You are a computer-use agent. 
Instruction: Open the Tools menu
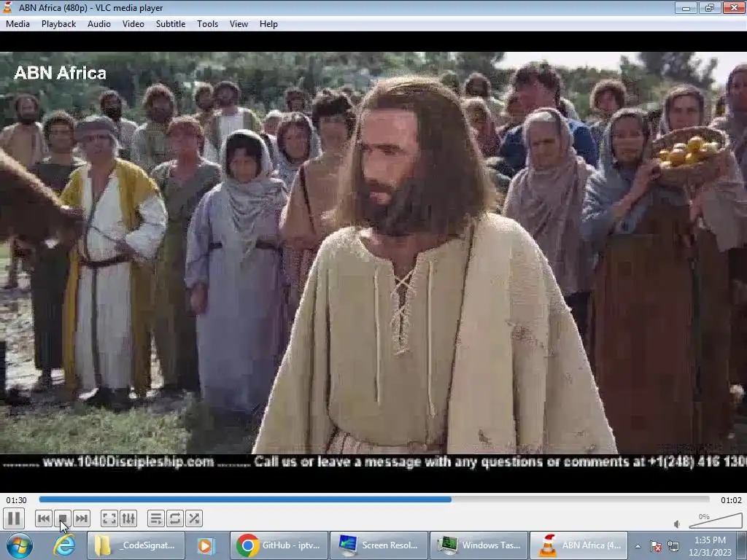(208, 24)
